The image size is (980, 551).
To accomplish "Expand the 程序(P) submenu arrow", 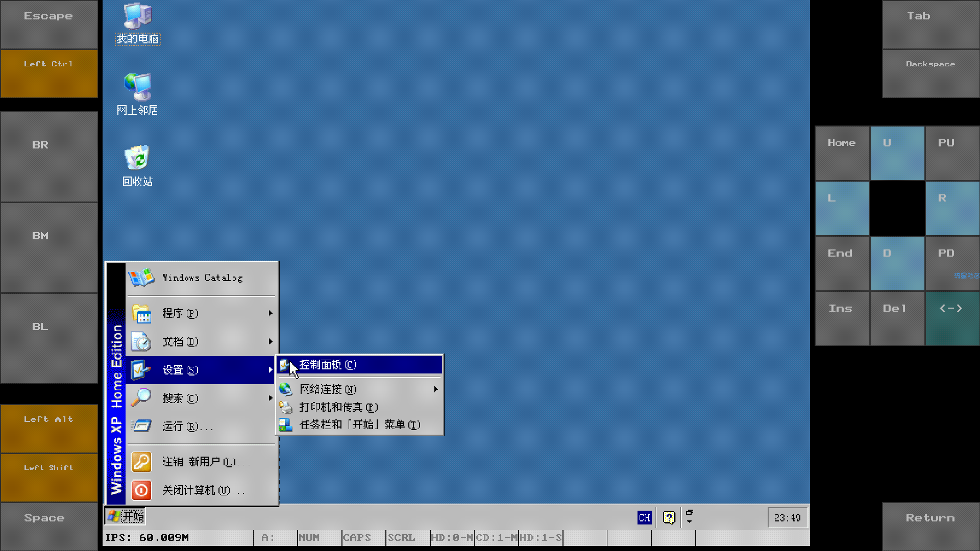I will (271, 313).
